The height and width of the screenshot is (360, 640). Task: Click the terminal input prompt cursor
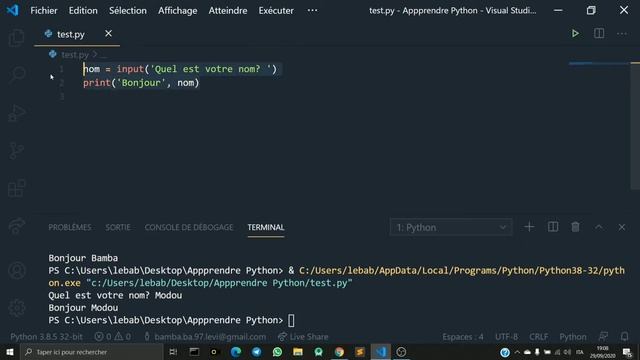point(291,320)
